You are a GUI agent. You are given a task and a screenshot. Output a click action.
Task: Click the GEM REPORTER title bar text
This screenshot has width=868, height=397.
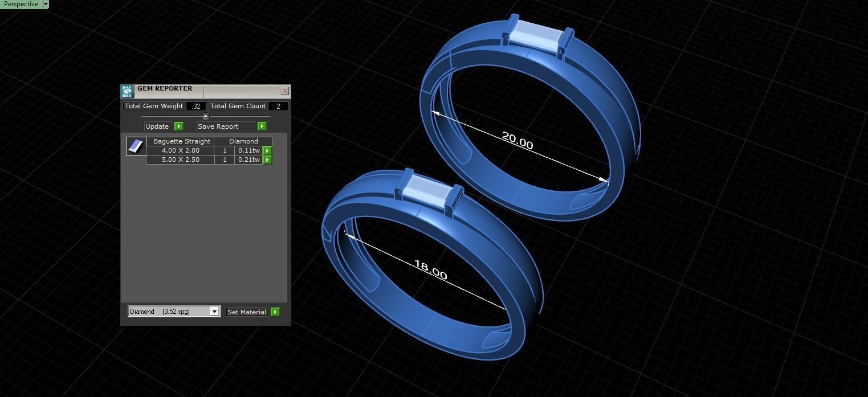tap(165, 89)
